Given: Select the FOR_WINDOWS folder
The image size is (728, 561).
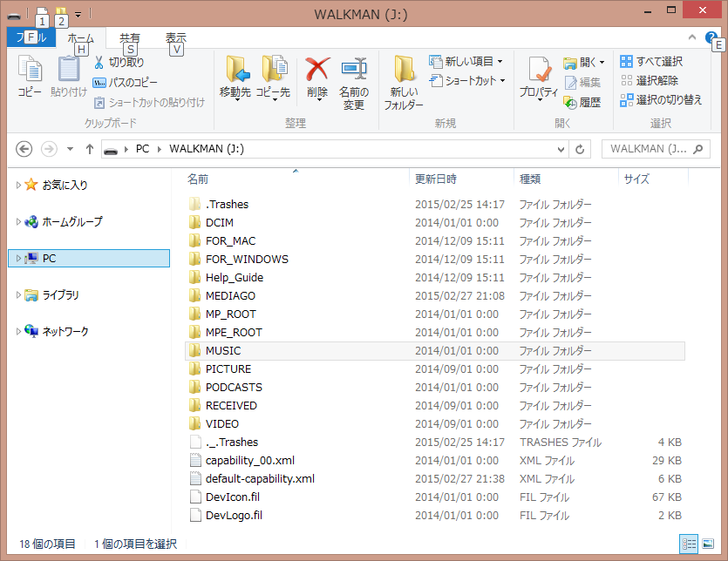Looking at the screenshot, I should (434, 260).
